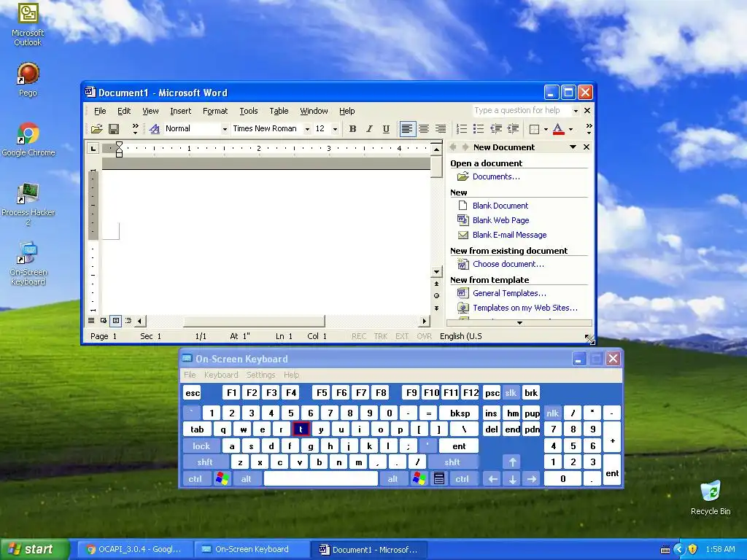Click the Blank E-mail Message link

point(509,236)
